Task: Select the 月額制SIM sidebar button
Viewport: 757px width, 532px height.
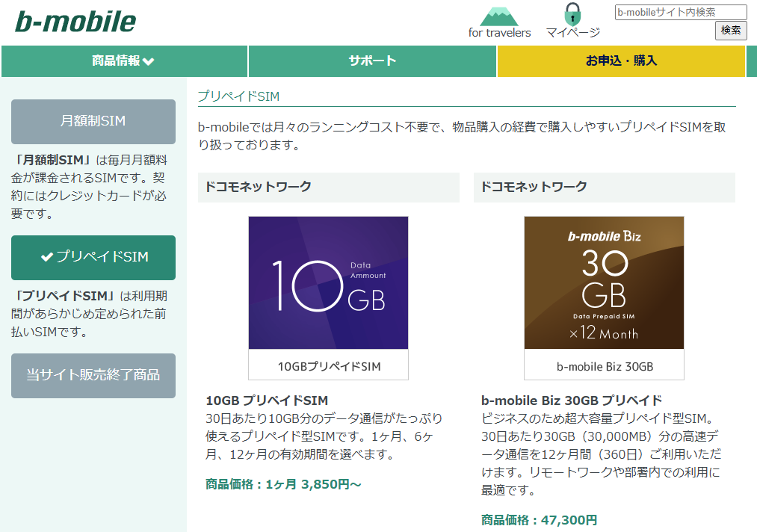Action: 93,121
